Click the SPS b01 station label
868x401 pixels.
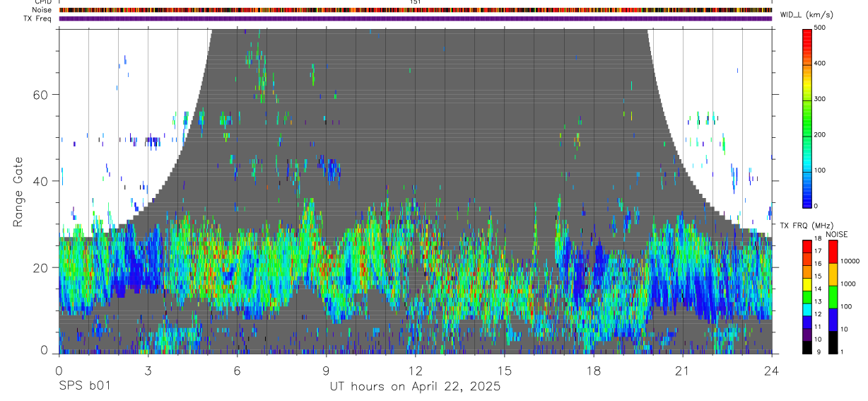(84, 386)
